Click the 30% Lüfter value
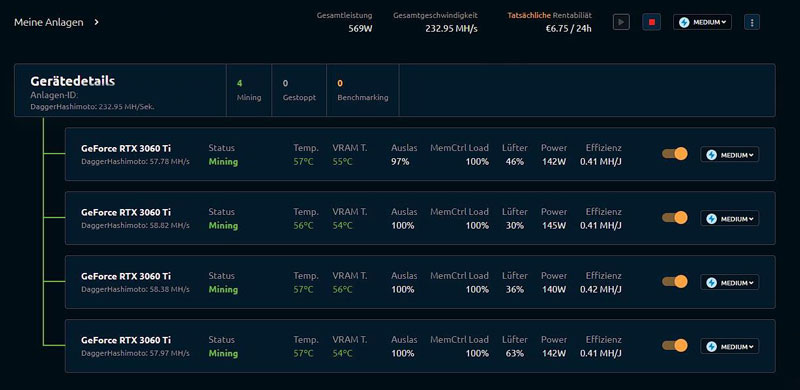Screen dimensions: 800x390 [514, 226]
